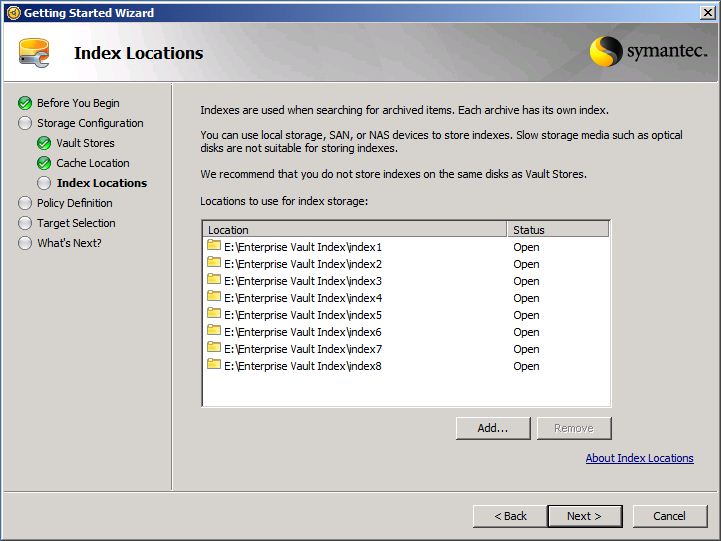Cancel the Getting Started Wizard

pos(670,516)
